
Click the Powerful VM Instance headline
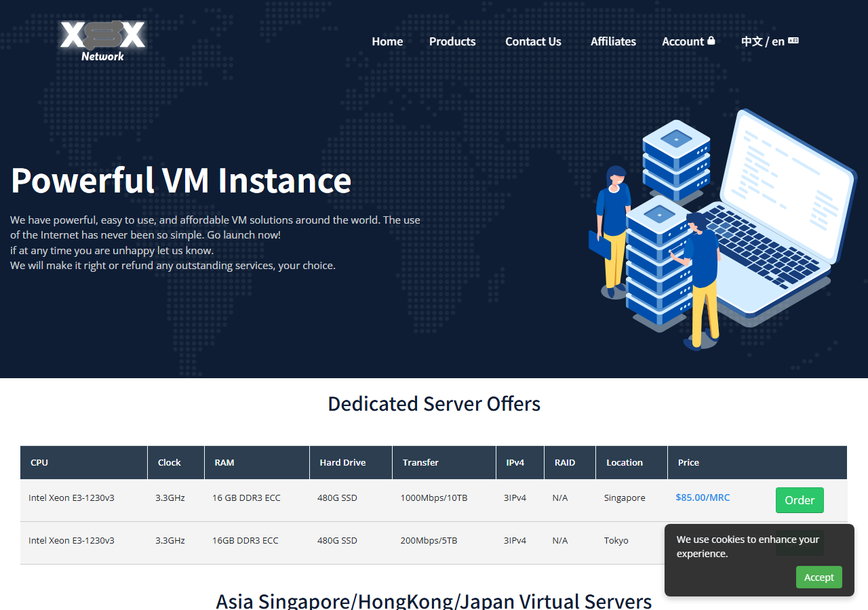point(181,180)
